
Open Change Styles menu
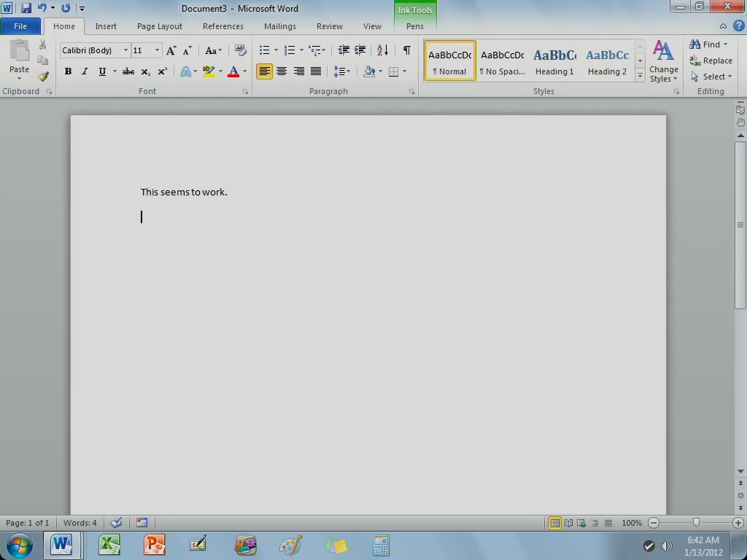tap(663, 61)
